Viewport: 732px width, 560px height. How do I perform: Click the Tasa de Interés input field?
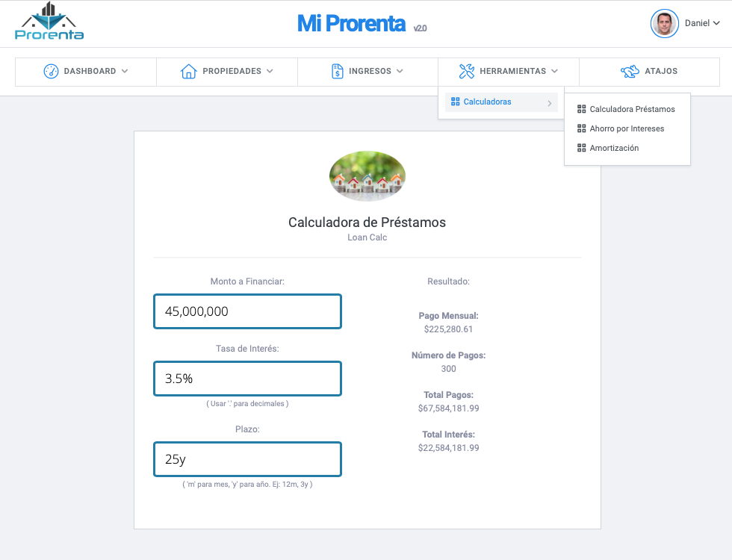[x=247, y=379]
